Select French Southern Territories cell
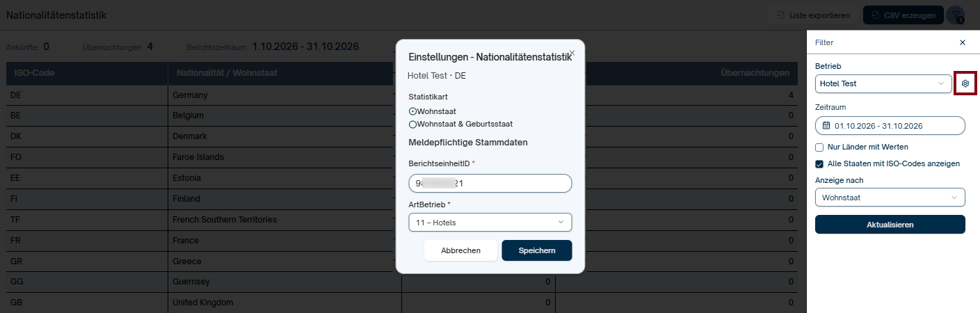Viewport: 980px width, 313px height. pyautogui.click(x=284, y=220)
